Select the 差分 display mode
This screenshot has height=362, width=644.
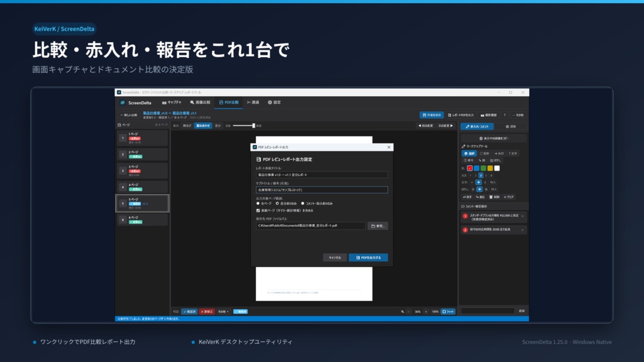click(218, 126)
